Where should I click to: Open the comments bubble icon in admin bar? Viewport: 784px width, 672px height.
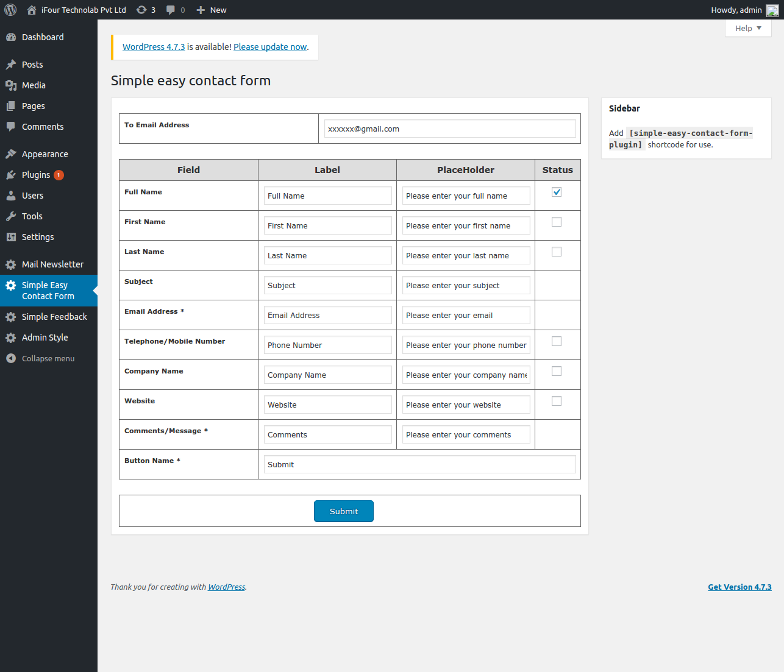171,10
